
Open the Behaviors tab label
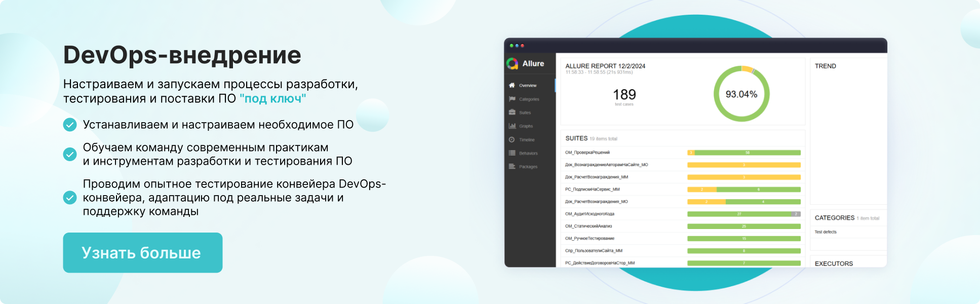(529, 153)
